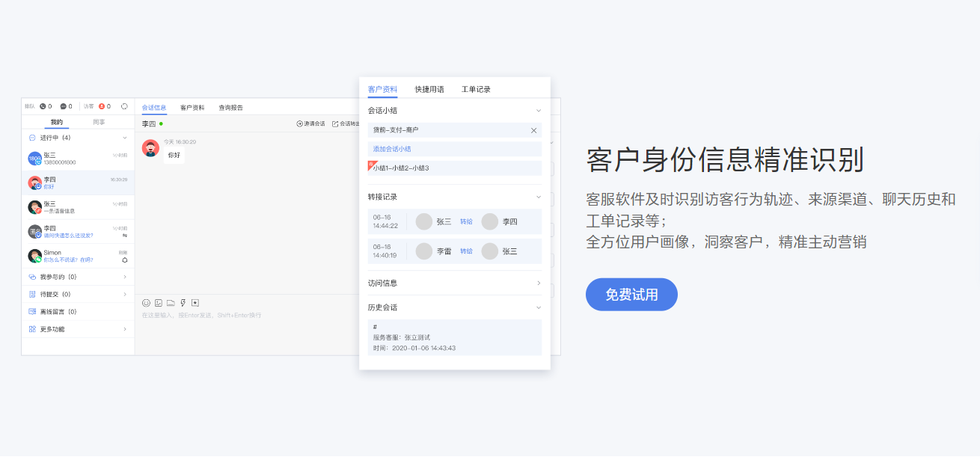This screenshot has width=980, height=457.
Task: Click the 转给 link in the 06-16 transfer record
Action: click(x=465, y=221)
